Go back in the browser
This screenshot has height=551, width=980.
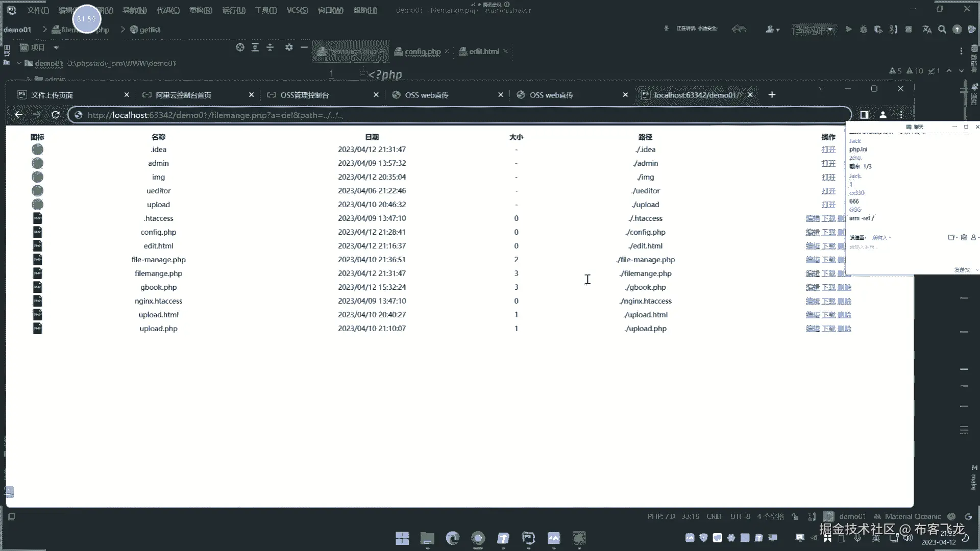19,115
